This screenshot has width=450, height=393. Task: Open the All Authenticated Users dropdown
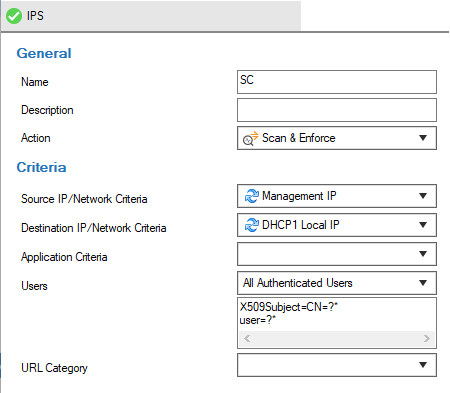click(337, 283)
